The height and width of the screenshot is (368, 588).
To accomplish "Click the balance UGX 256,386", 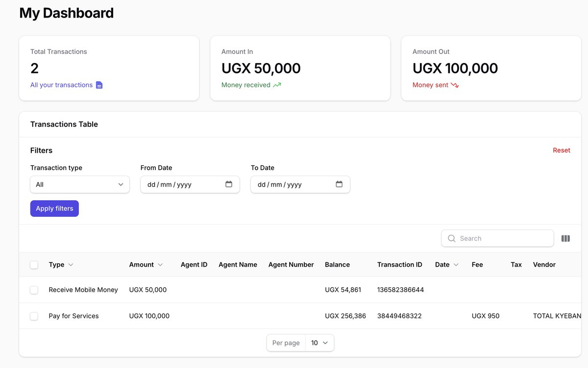I will pos(345,316).
